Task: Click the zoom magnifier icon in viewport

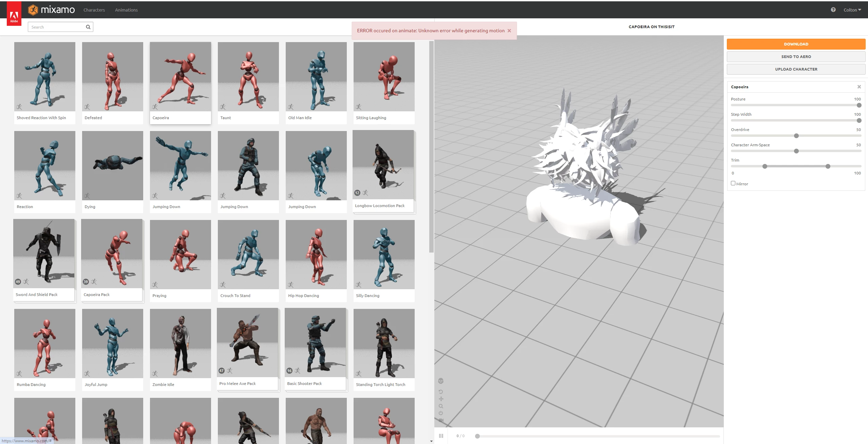Action: [x=441, y=406]
